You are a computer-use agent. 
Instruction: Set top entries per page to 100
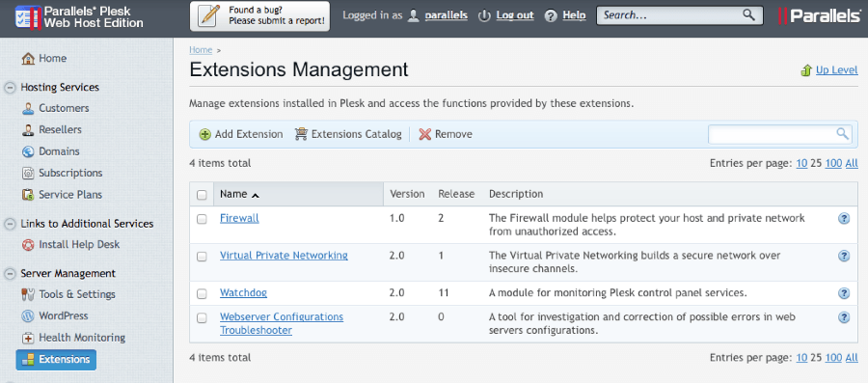(x=833, y=163)
